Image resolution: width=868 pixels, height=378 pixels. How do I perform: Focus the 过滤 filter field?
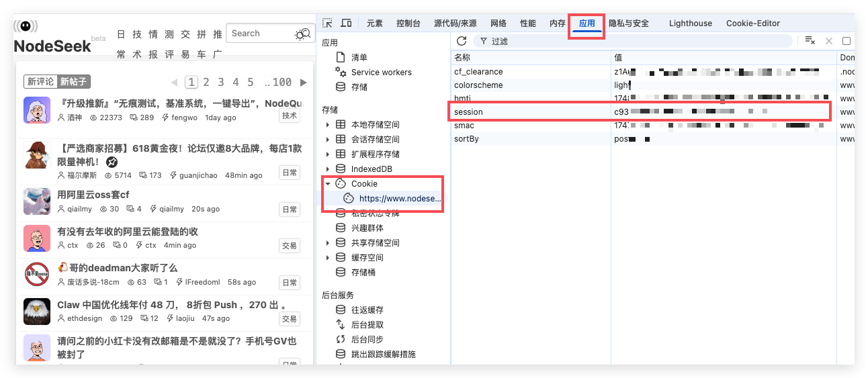click(x=634, y=41)
